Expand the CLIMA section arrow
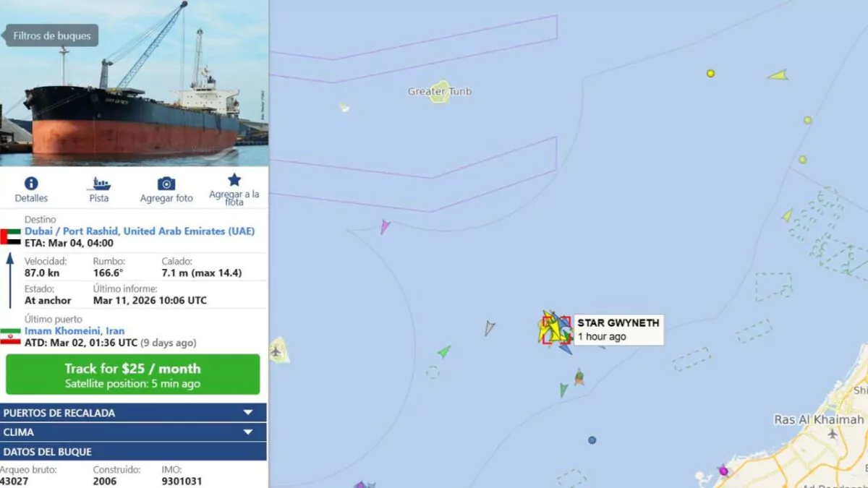This screenshot has height=488, width=868. 248,432
